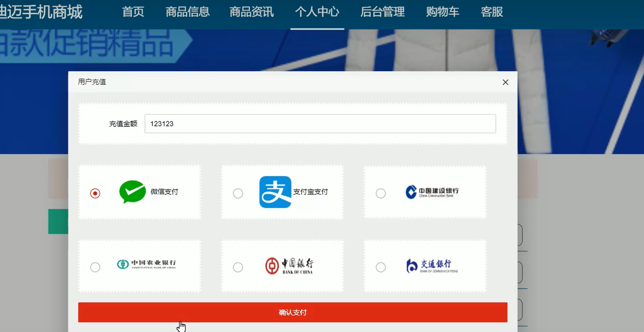The width and height of the screenshot is (644, 332).
Task: Select the 支付宝支付 radio button
Action: [238, 193]
